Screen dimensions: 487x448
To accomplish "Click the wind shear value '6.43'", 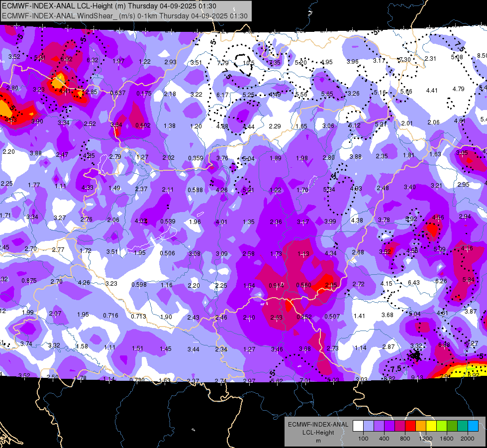I will click(414, 283).
